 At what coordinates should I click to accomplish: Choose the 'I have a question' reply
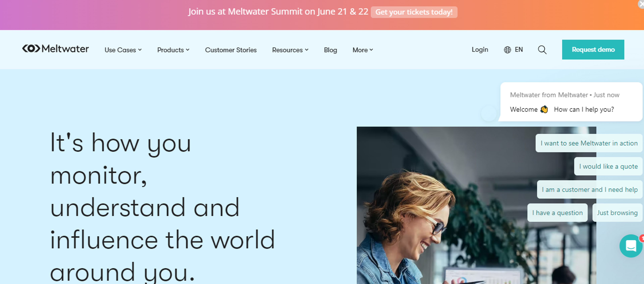click(557, 213)
